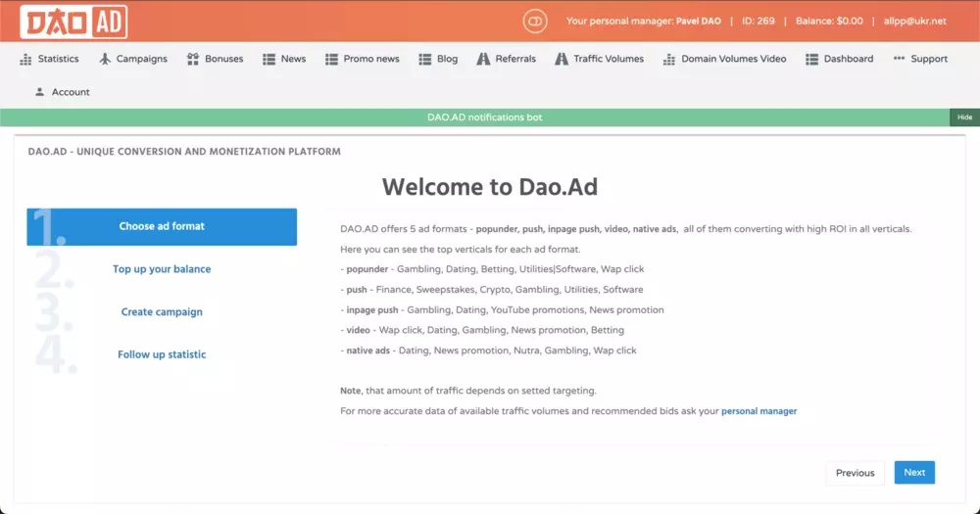Click the Referrals road icon
The height and width of the screenshot is (514, 980).
pyautogui.click(x=483, y=59)
